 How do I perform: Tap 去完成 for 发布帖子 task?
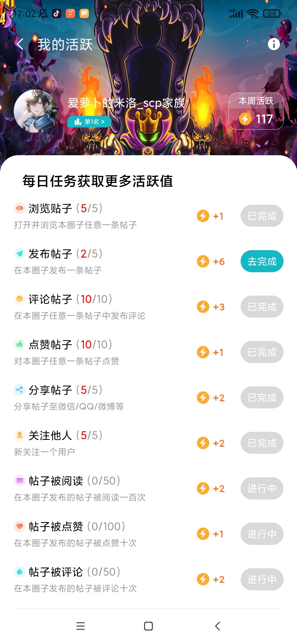point(262,261)
